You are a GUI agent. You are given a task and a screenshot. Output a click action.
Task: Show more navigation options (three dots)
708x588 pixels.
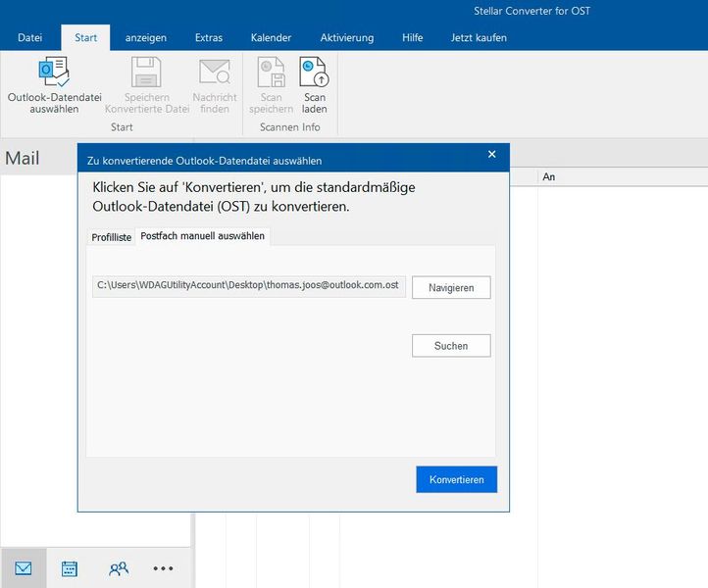(163, 568)
